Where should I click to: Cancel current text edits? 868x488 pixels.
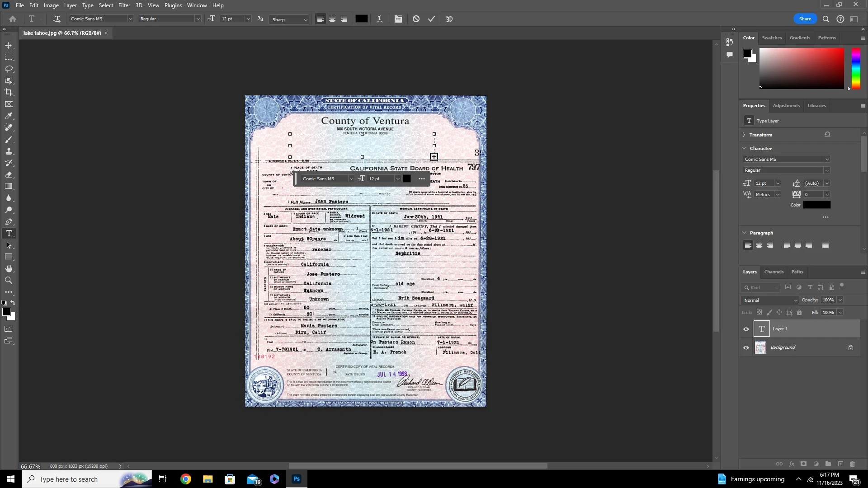click(416, 19)
